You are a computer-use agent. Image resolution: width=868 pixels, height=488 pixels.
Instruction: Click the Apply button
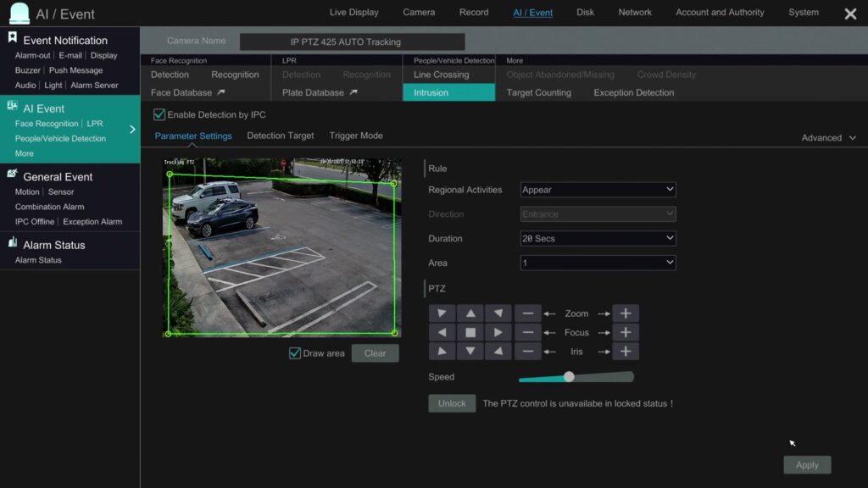[x=807, y=465]
